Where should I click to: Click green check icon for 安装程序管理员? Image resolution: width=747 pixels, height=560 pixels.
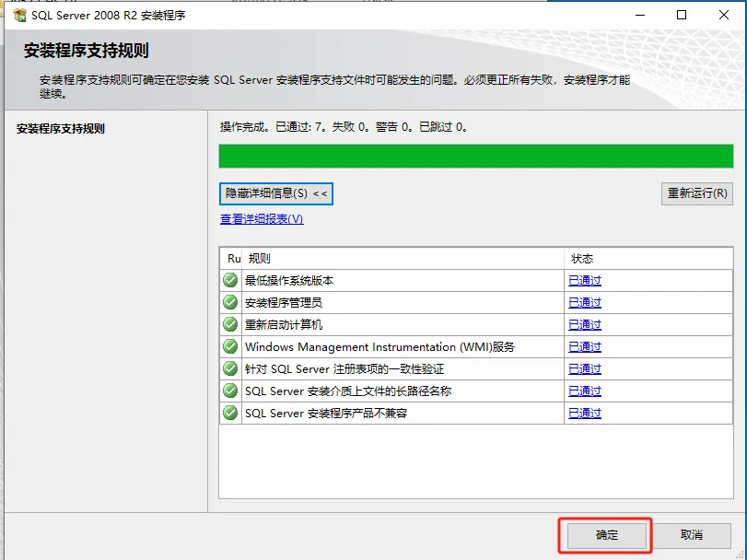tap(230, 302)
